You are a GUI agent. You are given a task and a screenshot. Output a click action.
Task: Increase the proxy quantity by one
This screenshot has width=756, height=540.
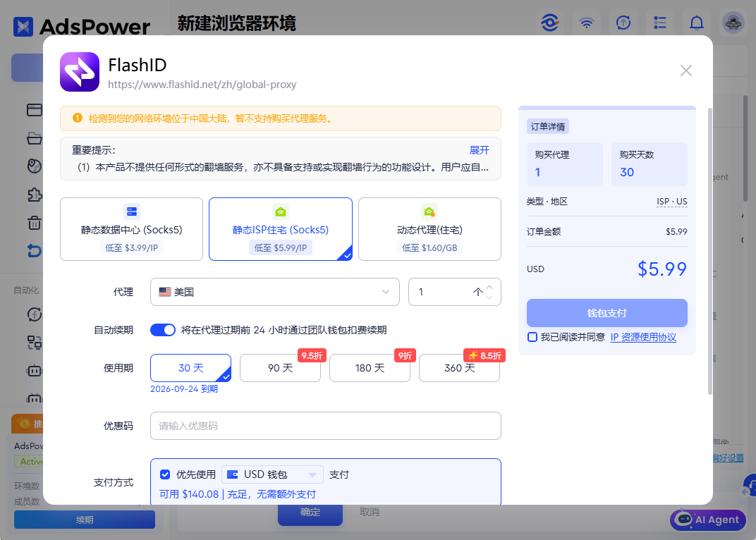pos(489,287)
